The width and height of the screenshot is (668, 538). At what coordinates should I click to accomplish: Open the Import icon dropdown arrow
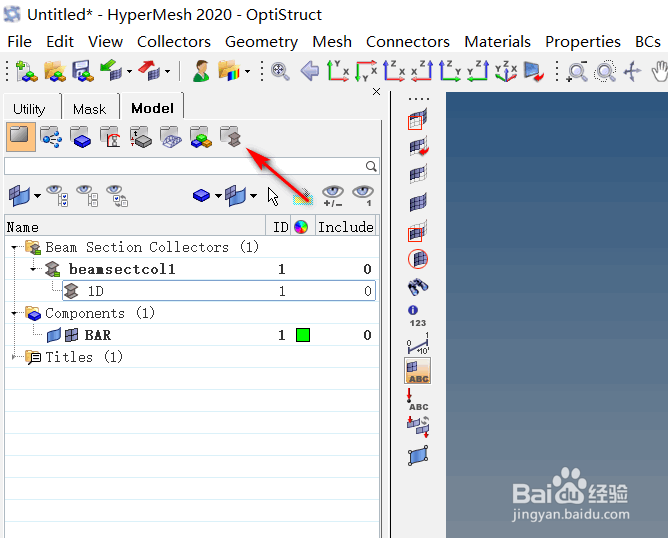(129, 72)
